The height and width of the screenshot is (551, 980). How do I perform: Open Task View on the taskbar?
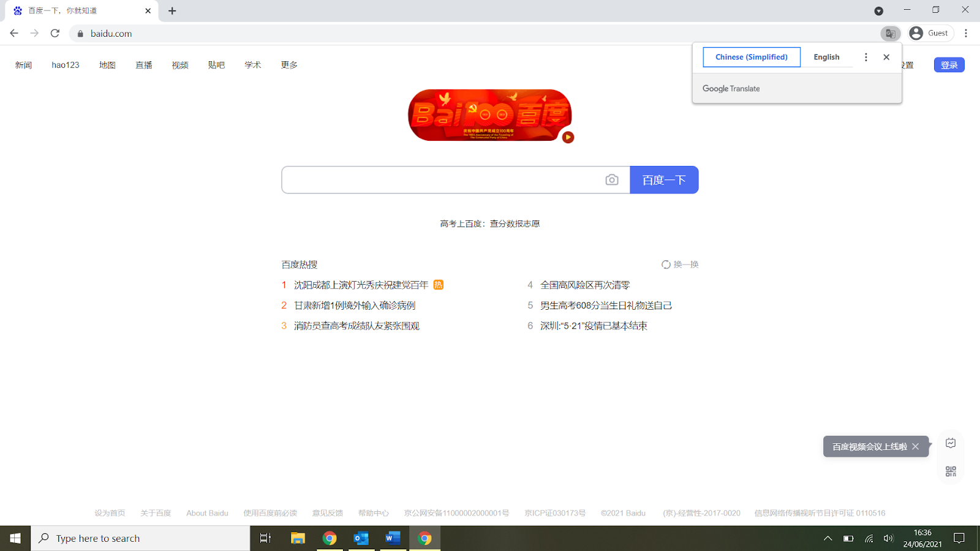coord(265,538)
